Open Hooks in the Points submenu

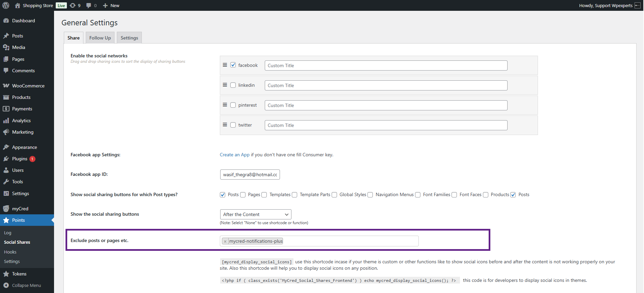pyautogui.click(x=10, y=252)
